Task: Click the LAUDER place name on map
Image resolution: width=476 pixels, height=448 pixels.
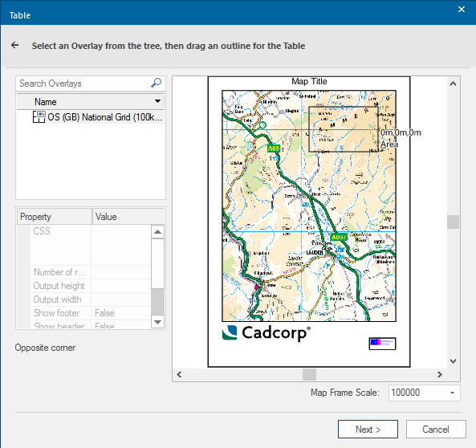Action: point(315,253)
